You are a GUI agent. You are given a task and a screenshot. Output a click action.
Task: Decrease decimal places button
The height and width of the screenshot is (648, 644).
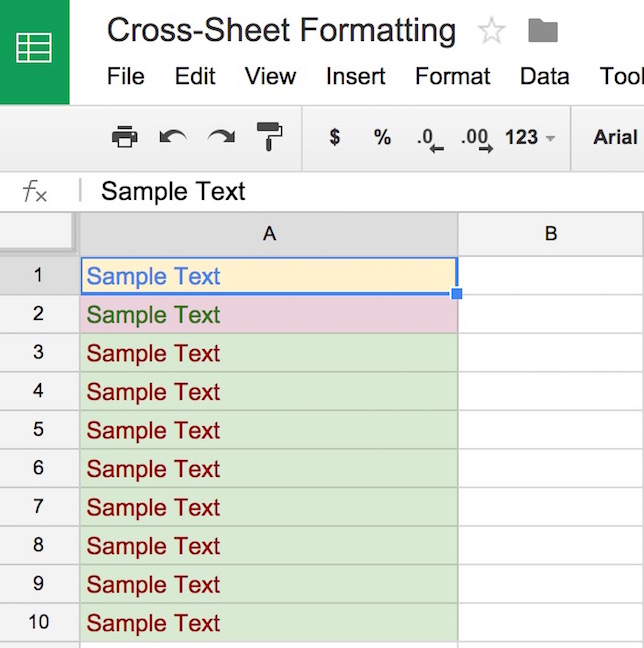coord(430,140)
